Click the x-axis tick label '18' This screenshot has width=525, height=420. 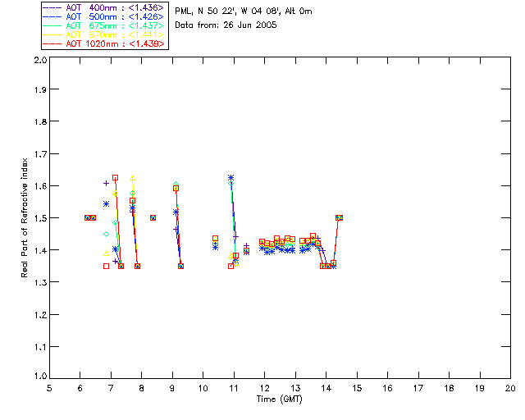(x=449, y=388)
